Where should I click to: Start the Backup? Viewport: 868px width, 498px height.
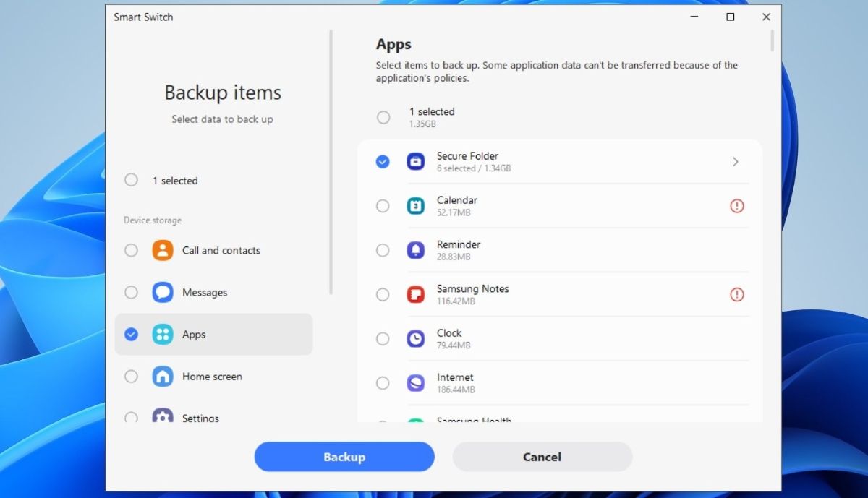click(344, 457)
